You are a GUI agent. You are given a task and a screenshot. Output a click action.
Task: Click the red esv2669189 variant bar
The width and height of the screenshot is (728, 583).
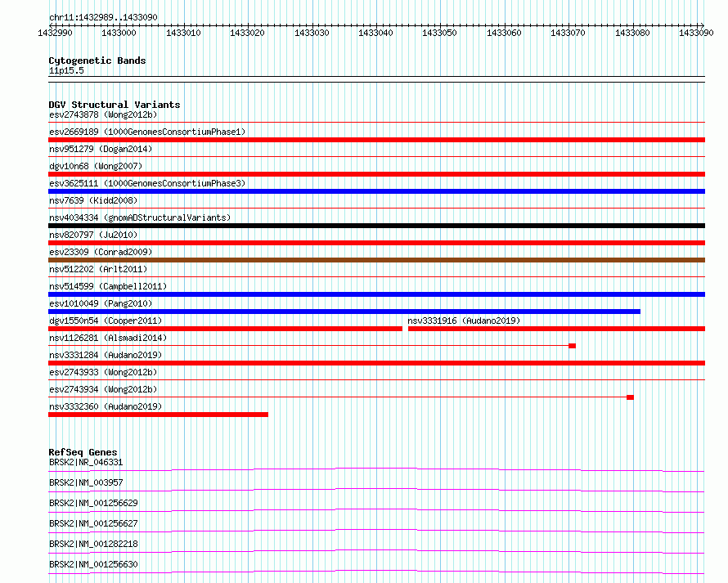(x=376, y=140)
